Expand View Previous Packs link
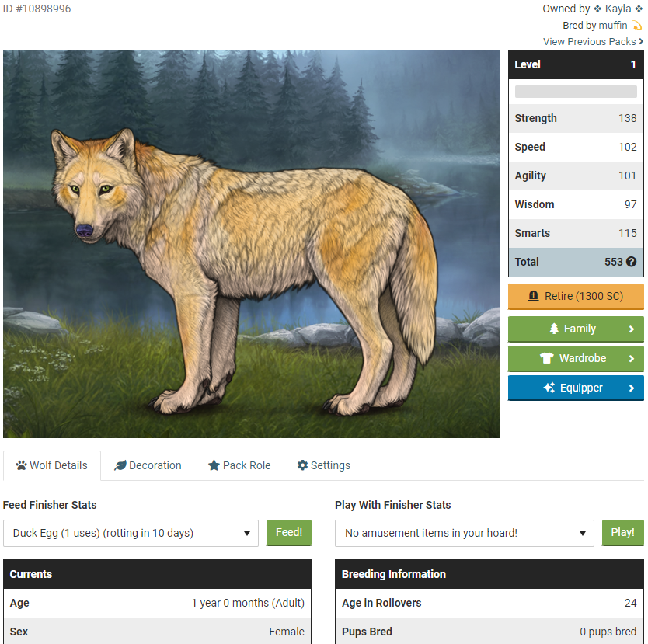648x644 pixels. (593, 42)
